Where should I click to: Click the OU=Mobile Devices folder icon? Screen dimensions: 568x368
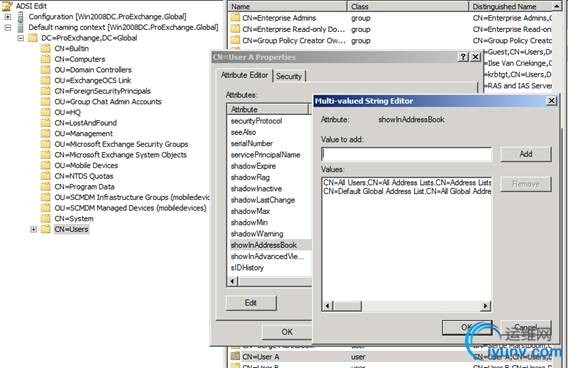tap(46, 166)
